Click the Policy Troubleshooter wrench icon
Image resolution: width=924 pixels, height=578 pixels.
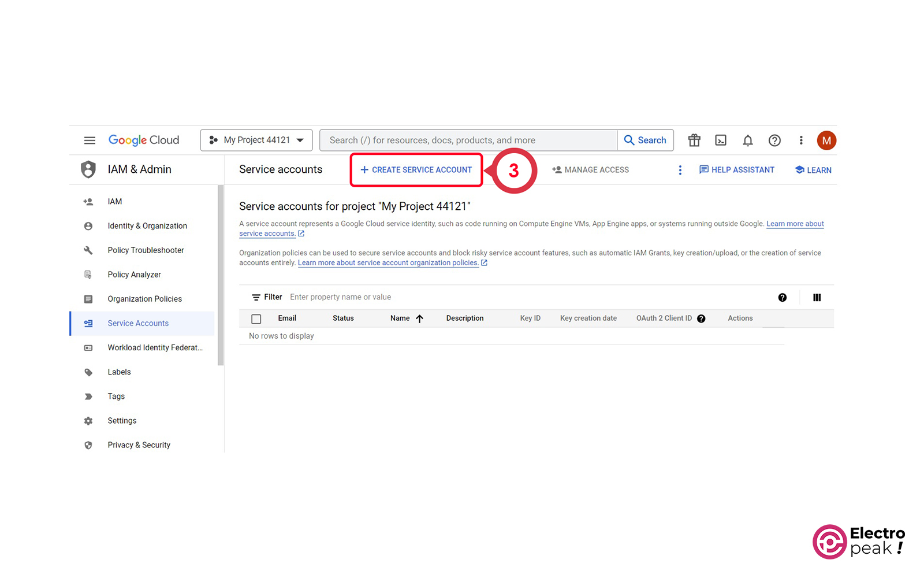pos(88,250)
